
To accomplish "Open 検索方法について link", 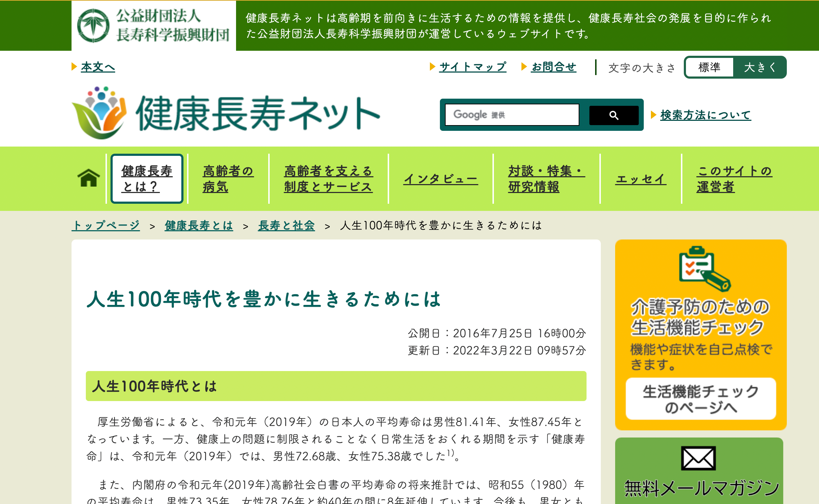I will (x=705, y=115).
